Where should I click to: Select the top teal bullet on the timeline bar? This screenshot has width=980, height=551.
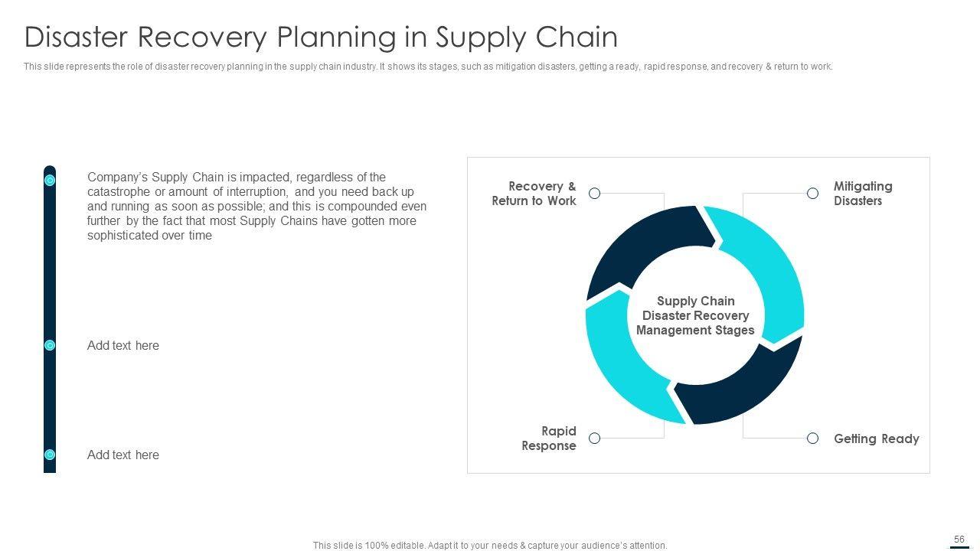[x=50, y=181]
